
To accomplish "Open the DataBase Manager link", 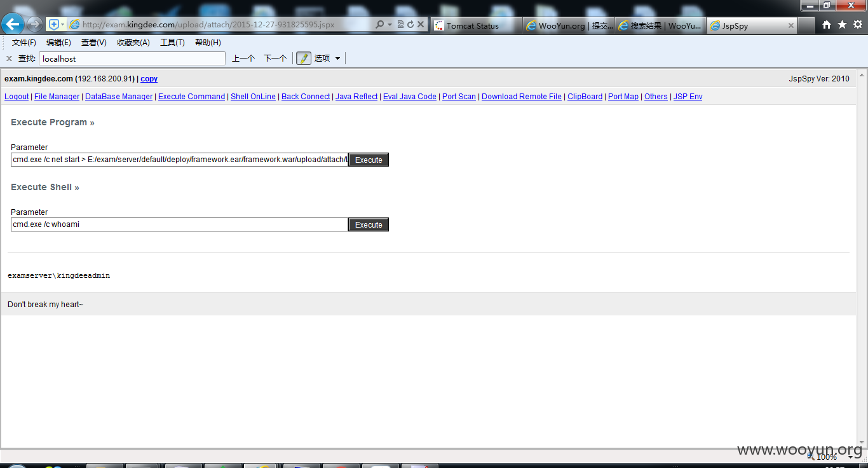I will (x=119, y=97).
